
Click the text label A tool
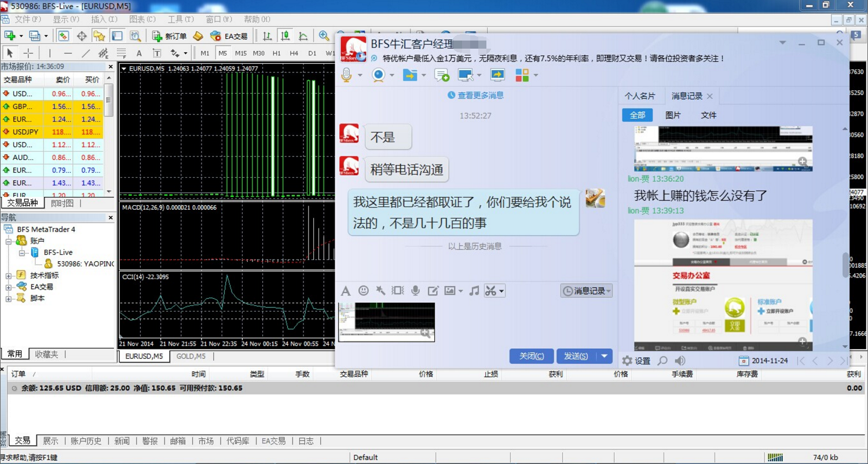pos(139,53)
